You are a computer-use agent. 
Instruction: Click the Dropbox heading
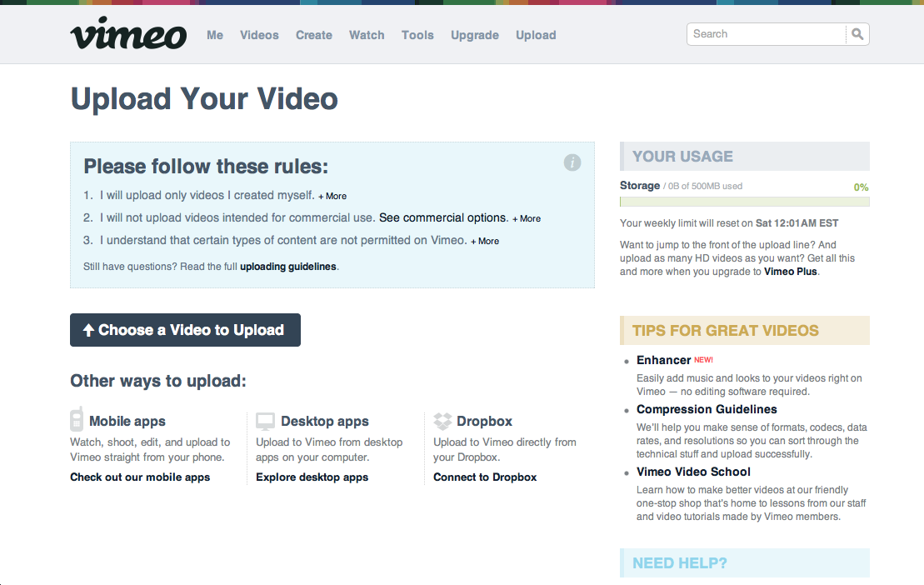[x=484, y=422]
